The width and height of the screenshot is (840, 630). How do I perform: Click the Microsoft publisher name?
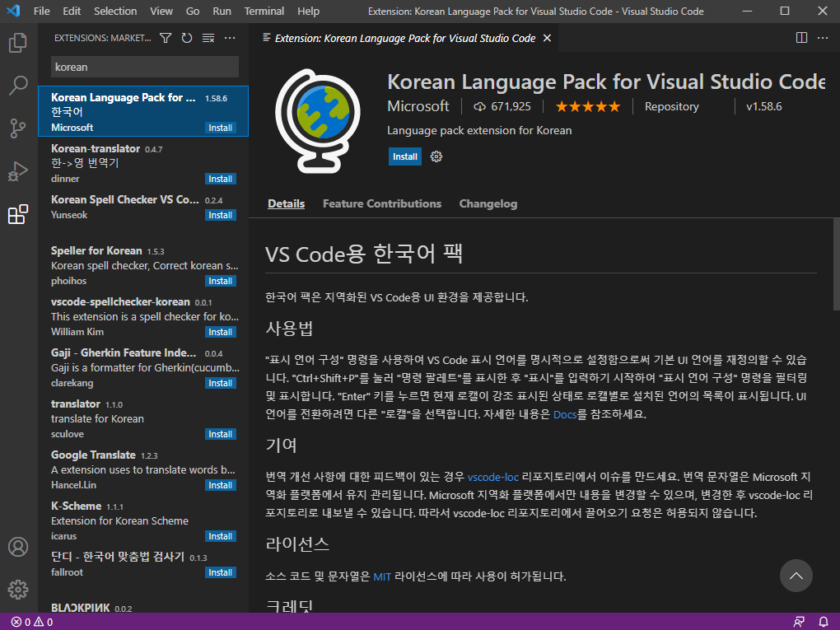(x=418, y=106)
